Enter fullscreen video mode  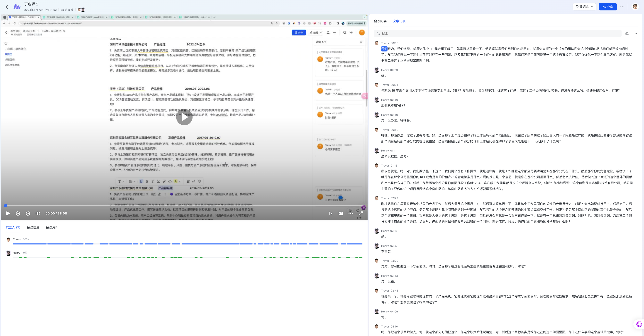(x=361, y=213)
